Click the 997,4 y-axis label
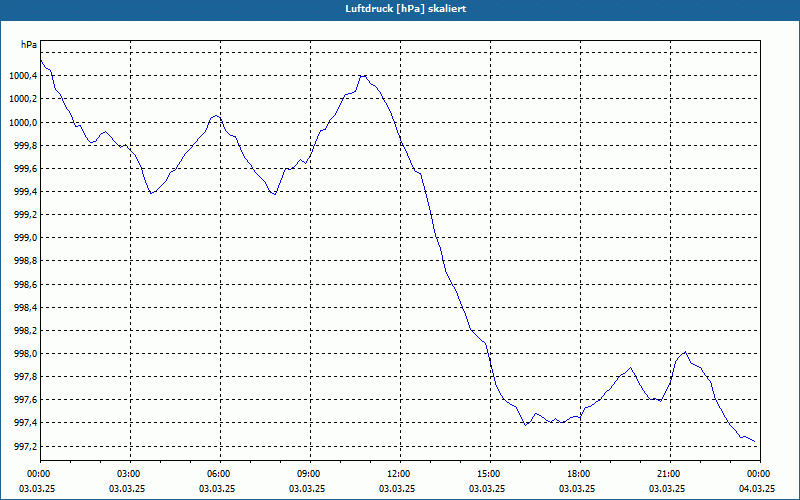 26,423
